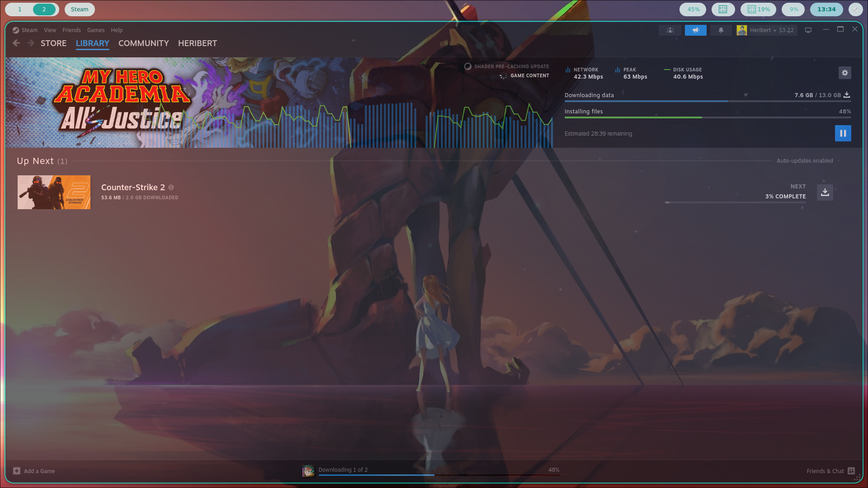Start Counter-Strike 2 download now
868x488 pixels.
[x=825, y=192]
